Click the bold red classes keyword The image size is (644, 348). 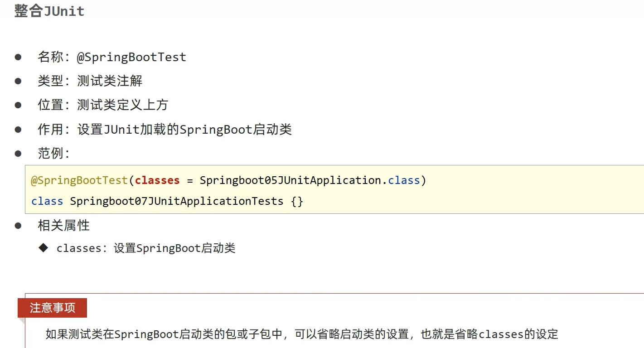click(157, 180)
